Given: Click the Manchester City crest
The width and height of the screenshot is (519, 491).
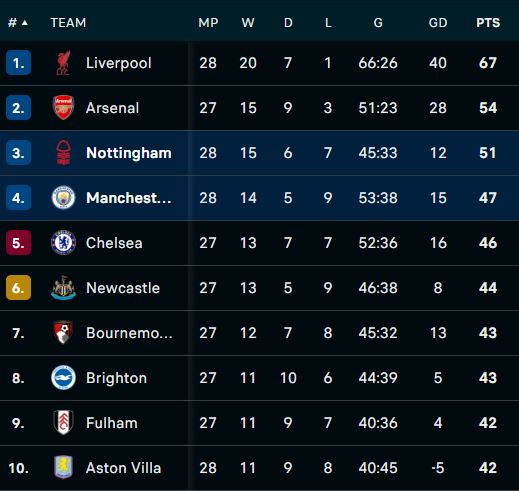Looking at the screenshot, I should [x=63, y=198].
